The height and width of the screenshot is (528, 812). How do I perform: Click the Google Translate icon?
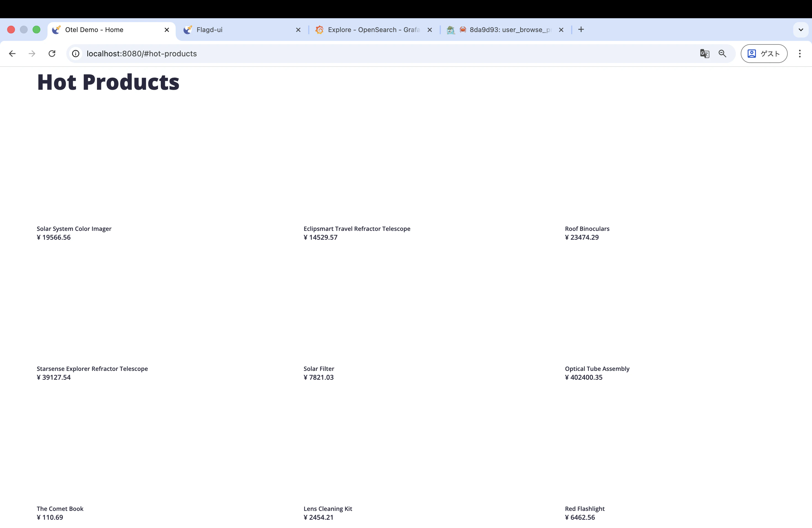pos(704,54)
